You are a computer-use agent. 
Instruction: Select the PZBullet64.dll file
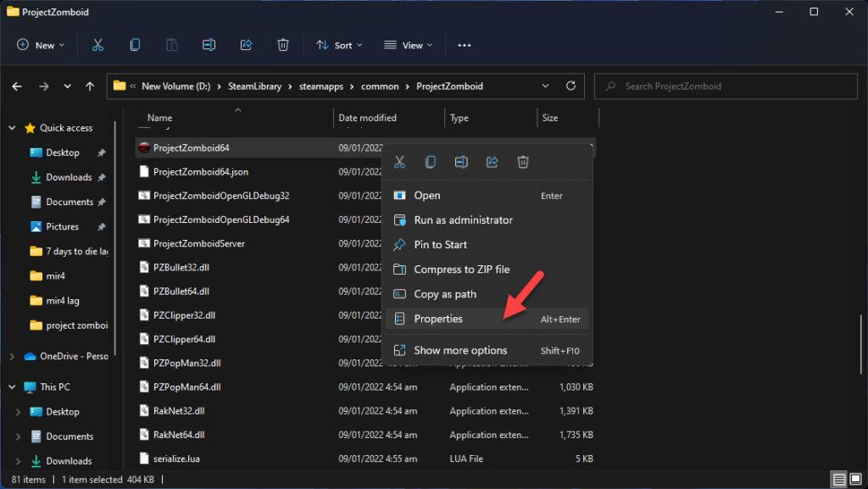click(181, 291)
